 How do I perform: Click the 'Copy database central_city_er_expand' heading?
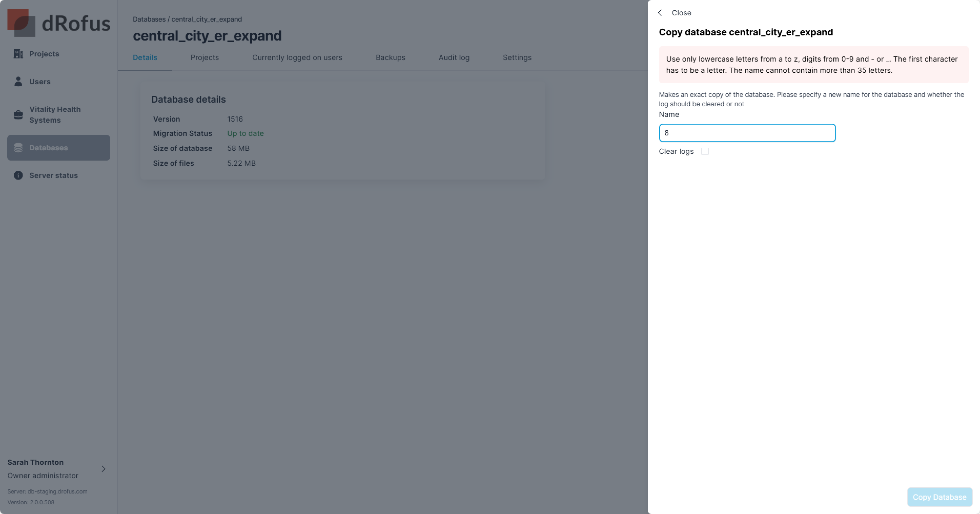(746, 32)
